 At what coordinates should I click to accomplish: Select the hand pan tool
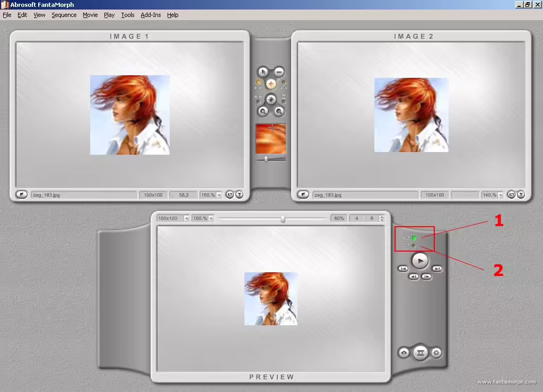click(271, 100)
